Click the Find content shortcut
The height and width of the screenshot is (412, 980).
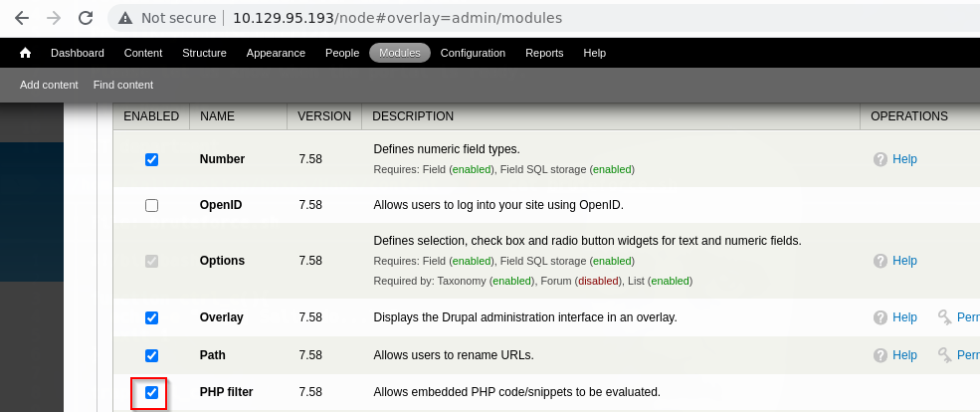point(123,85)
